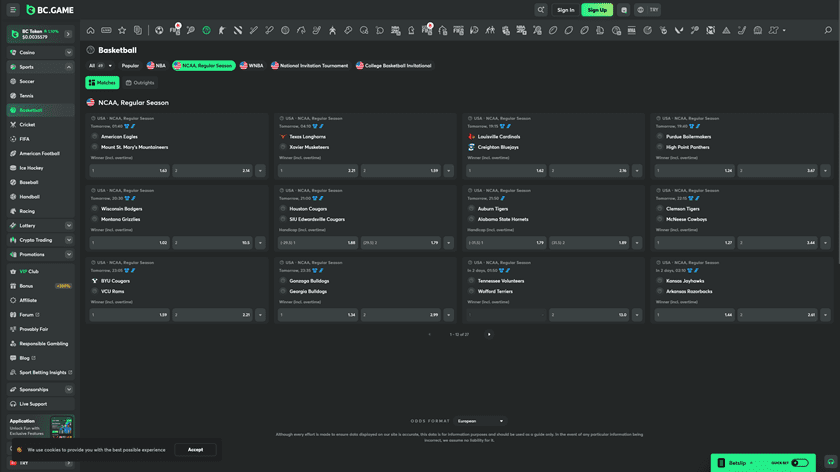Image resolution: width=840 pixels, height=472 pixels.
Task: Select the National Invitation Tournament tab
Action: (x=310, y=66)
